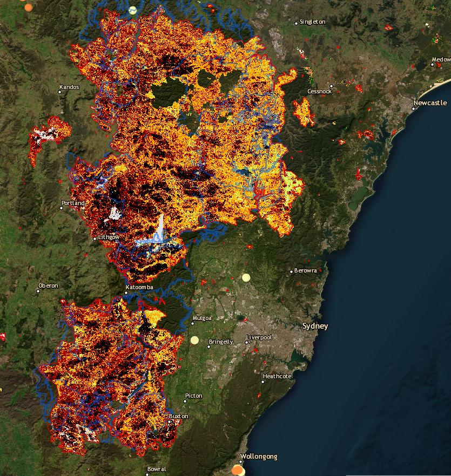This screenshot has height=476, width=451.
Task: Select the Sydney city label
Action: click(315, 326)
